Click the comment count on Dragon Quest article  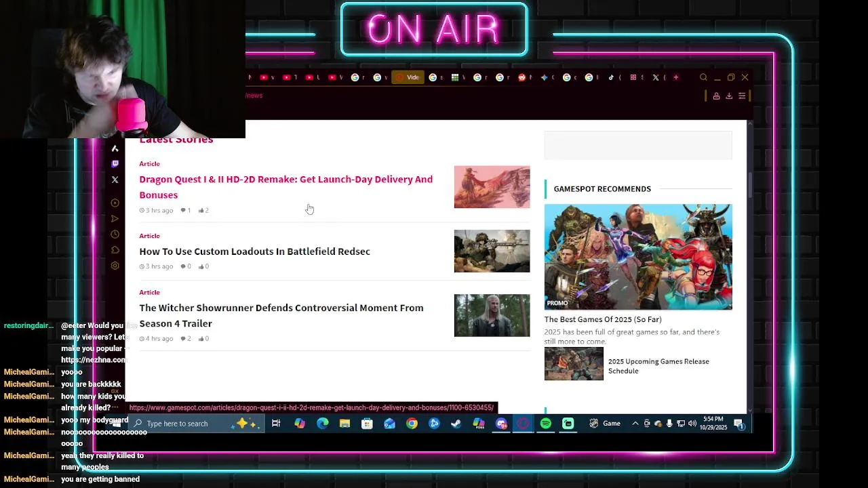[186, 210]
